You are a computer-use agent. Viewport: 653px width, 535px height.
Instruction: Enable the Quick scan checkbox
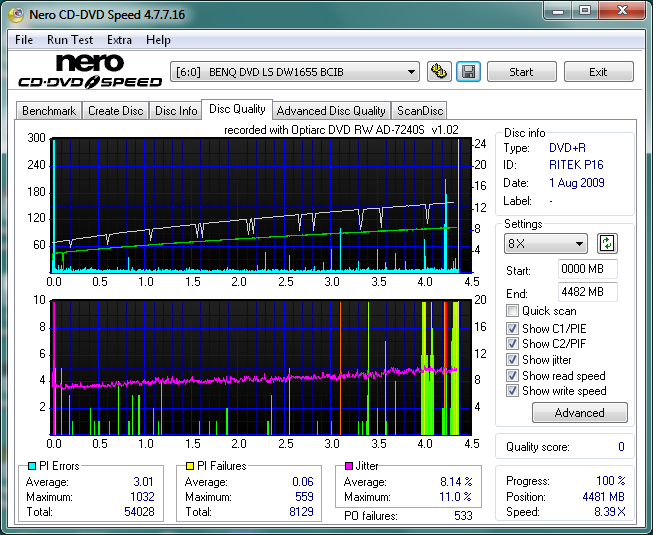[513, 311]
